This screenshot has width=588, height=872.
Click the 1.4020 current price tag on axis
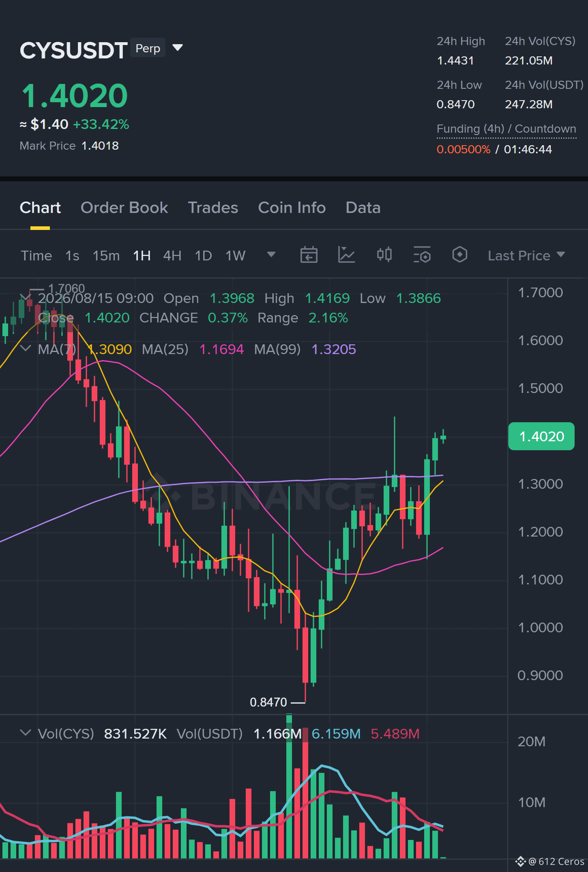[541, 436]
